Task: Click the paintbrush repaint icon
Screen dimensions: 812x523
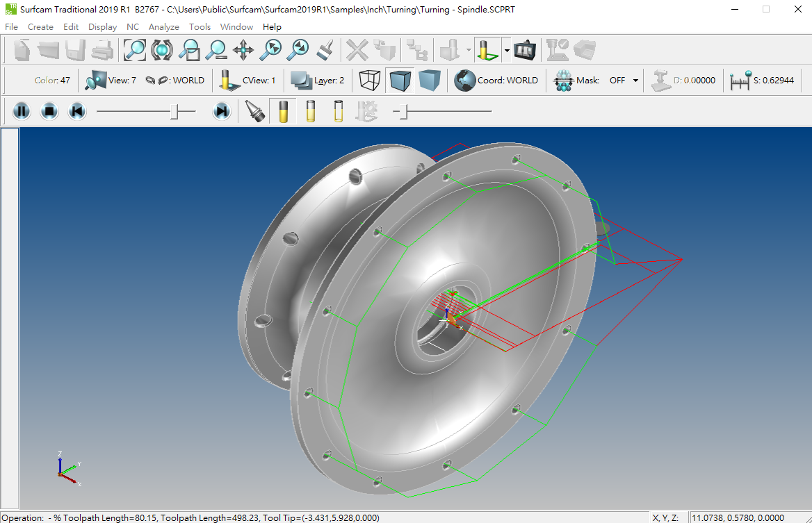Action: coord(325,50)
